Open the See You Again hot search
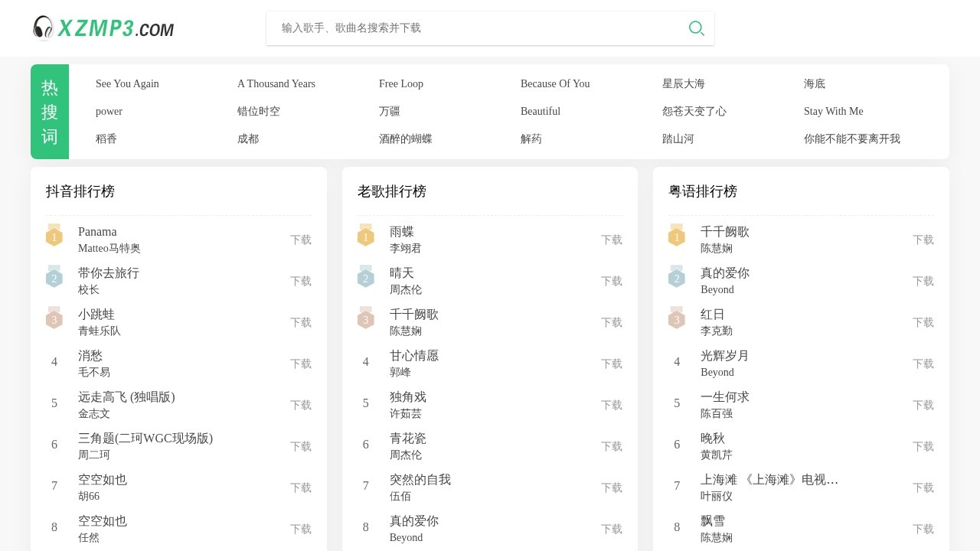Viewport: 980px width, 551px height. pyautogui.click(x=127, y=83)
